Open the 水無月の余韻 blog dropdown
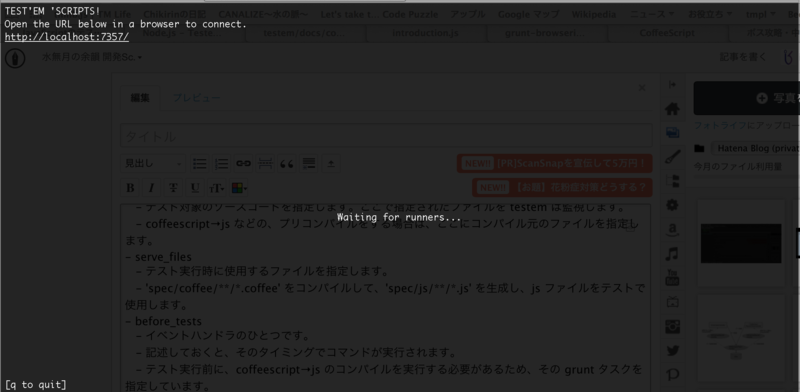Viewport: 800px width, 392px height. (92, 57)
